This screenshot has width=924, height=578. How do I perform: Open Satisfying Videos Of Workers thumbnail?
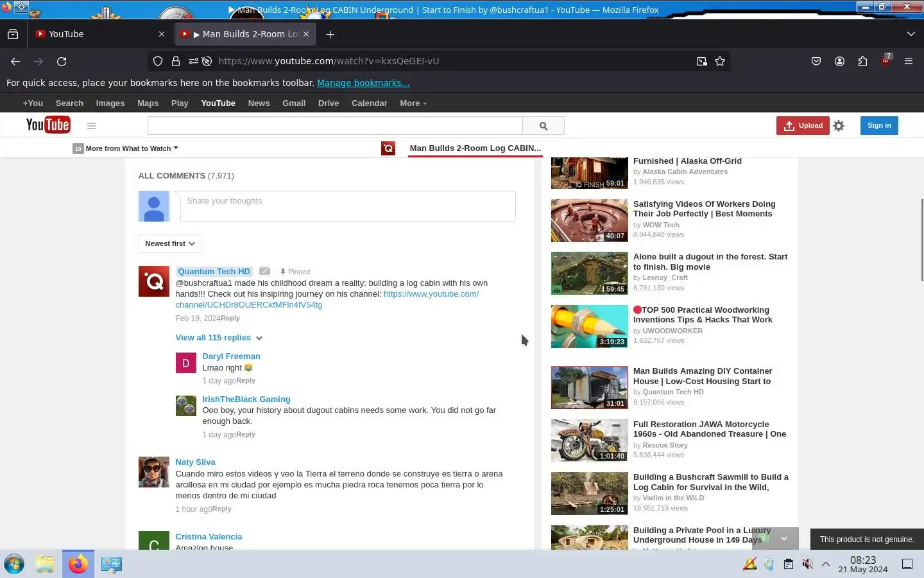[589, 220]
